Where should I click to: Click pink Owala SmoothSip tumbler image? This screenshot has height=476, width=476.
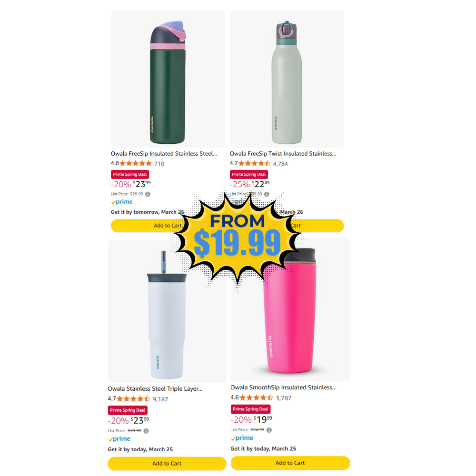point(290,322)
